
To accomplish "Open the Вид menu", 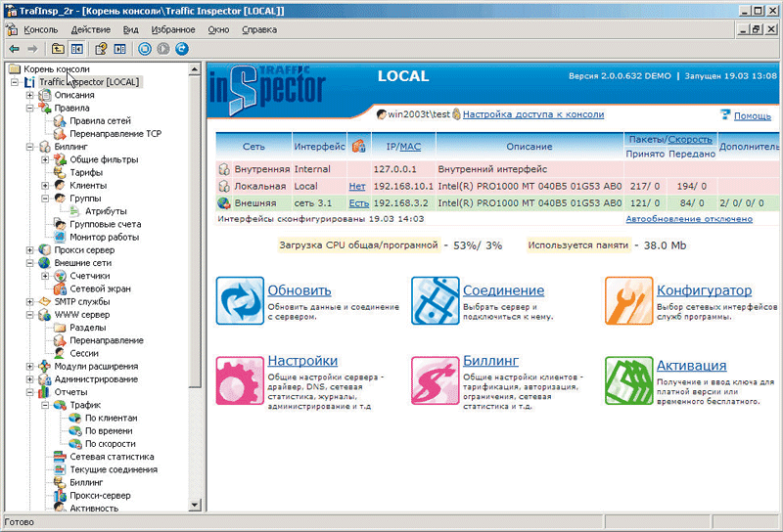I will pyautogui.click(x=131, y=30).
